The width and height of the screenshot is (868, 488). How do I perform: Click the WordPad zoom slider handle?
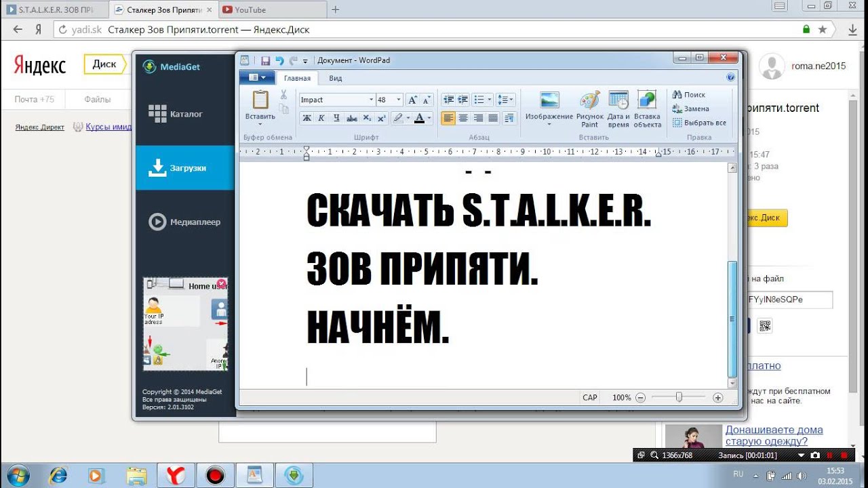point(679,398)
